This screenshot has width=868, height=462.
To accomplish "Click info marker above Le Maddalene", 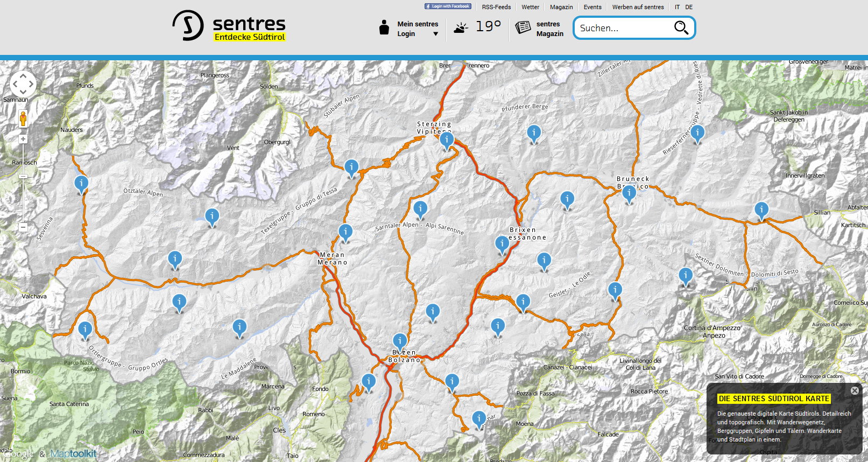I will [x=239, y=328].
